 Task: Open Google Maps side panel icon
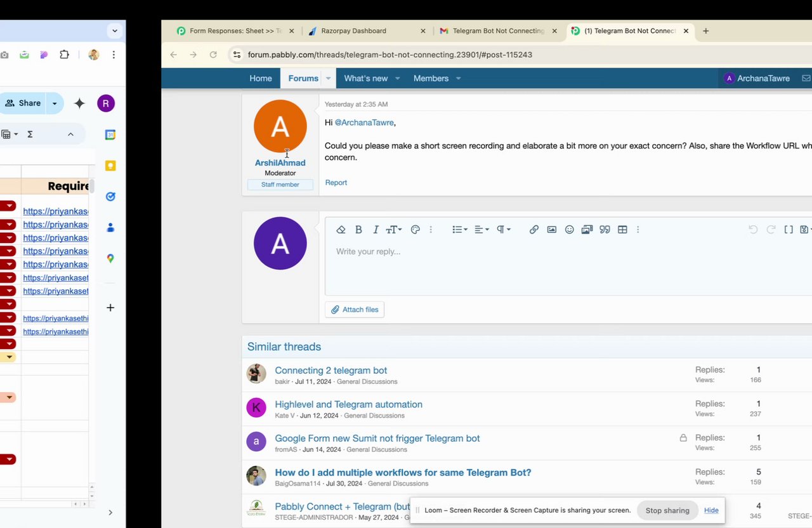110,258
